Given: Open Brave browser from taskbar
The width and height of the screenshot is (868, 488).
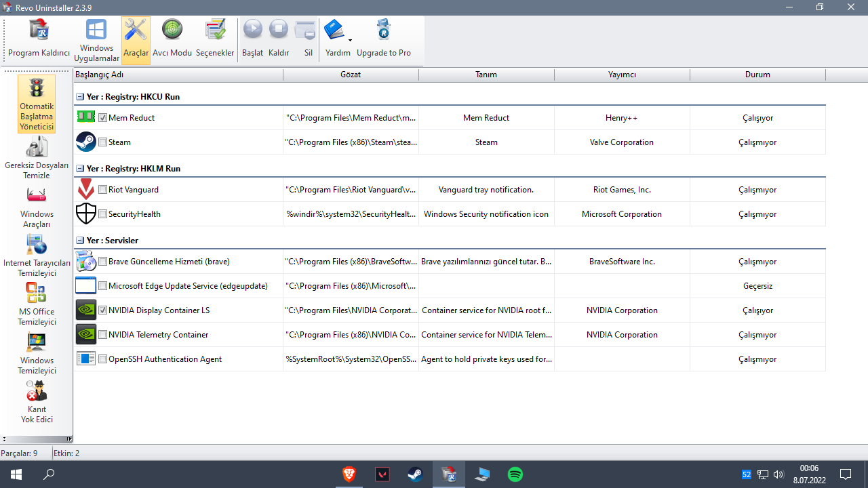Looking at the screenshot, I should click(x=349, y=474).
